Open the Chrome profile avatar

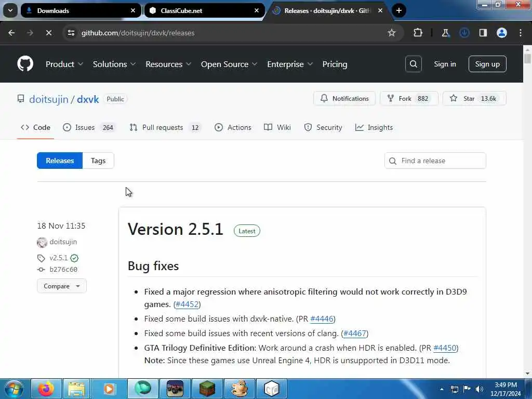point(501,33)
